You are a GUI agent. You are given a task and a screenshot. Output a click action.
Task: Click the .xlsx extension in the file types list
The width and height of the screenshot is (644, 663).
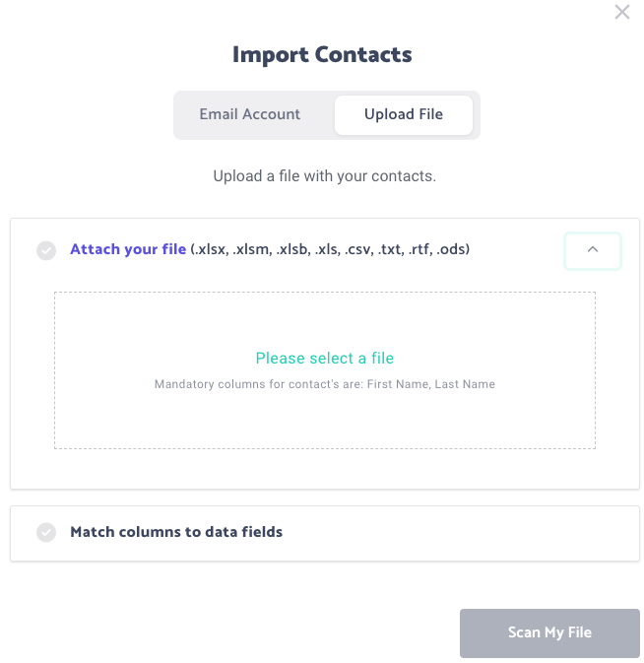210,249
